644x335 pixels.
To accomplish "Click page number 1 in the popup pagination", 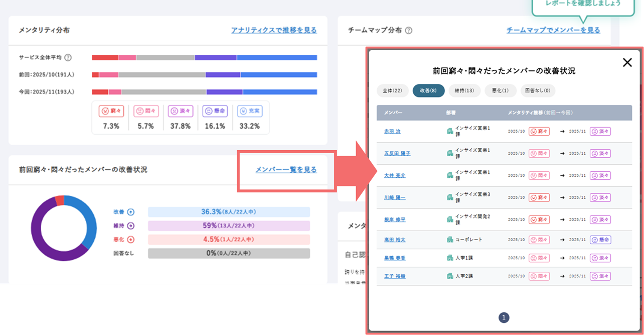I will pos(504,317).
